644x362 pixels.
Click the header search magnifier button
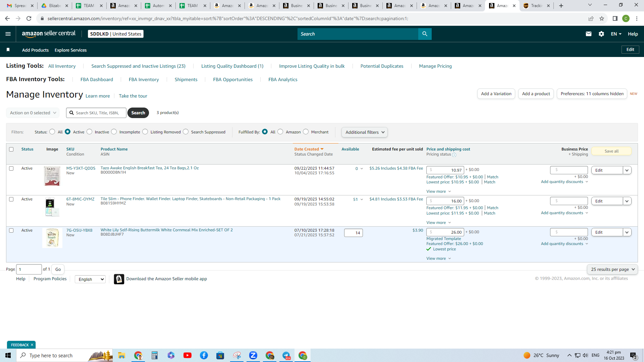pyautogui.click(x=425, y=34)
